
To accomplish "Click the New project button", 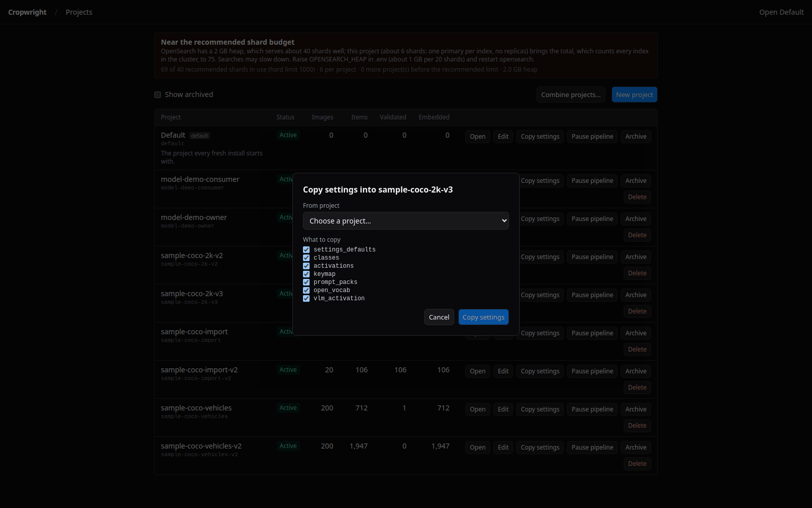I will 634,94.
